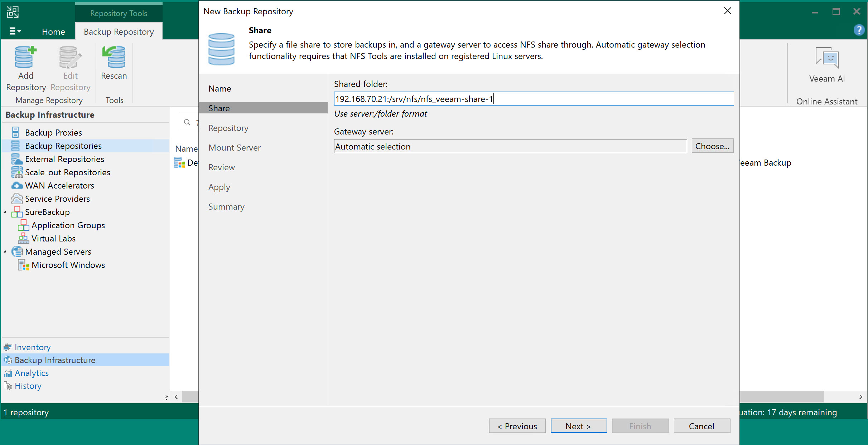Screen dimensions: 868x445
Task: Switch to the Home ribbon tab
Action: tap(53, 31)
